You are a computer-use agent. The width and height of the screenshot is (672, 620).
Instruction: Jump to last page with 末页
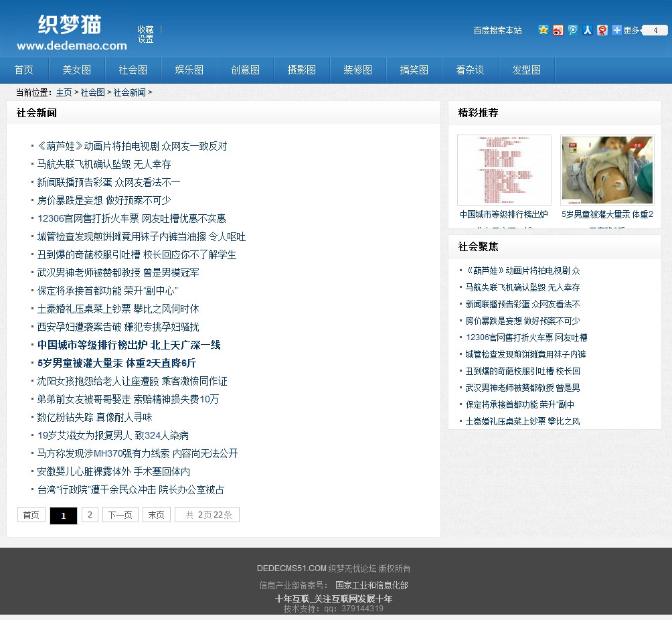(156, 514)
